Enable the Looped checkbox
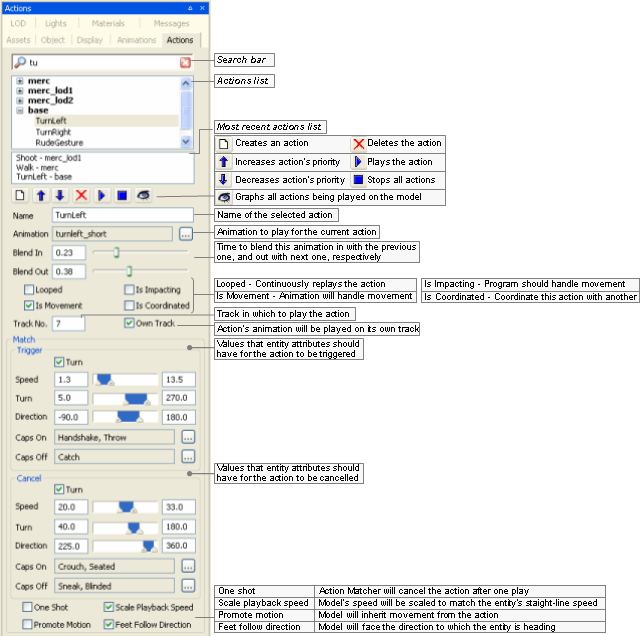Screen dimensions: 640x636 (x=29, y=289)
